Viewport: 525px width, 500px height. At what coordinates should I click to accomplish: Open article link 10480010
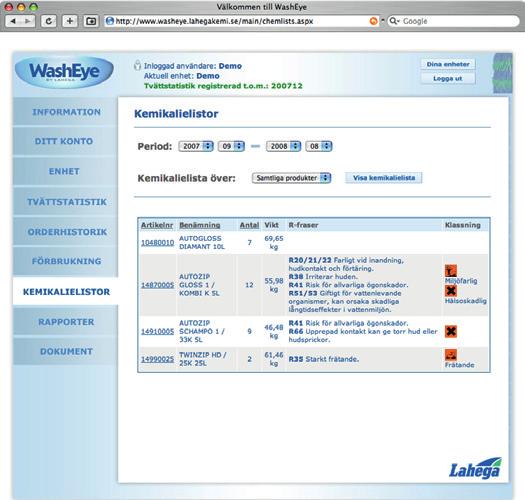(157, 242)
